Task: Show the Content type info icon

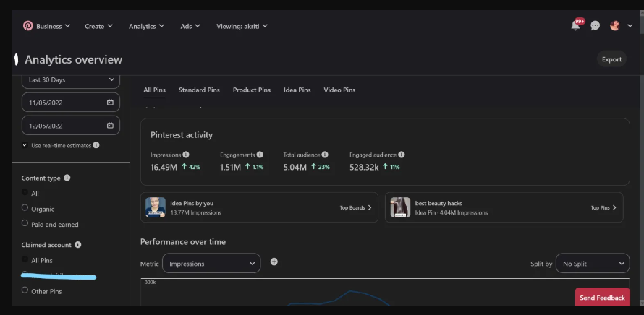Action: pos(67,178)
